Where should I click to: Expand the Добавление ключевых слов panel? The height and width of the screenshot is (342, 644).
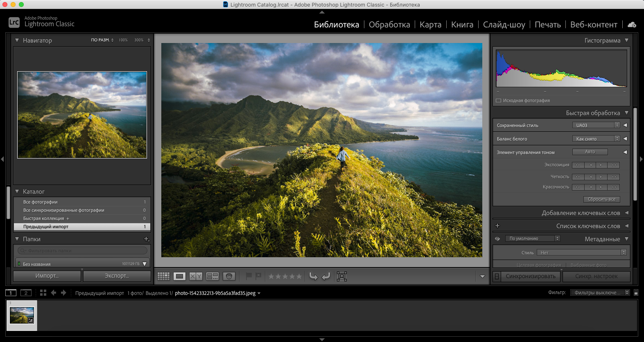point(581,213)
